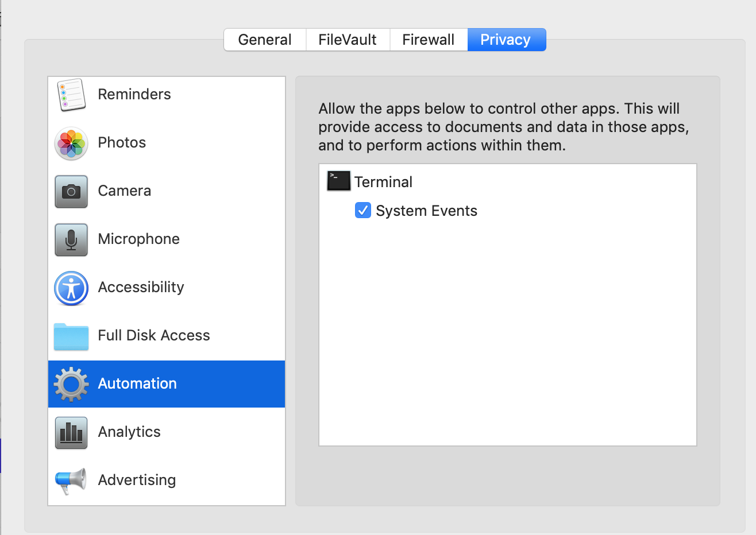
Task: Select the Camera icon in the sidebar
Action: (71, 191)
